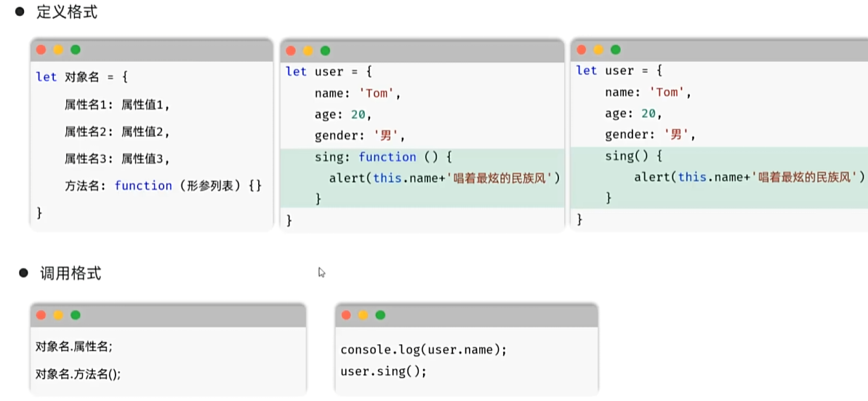The width and height of the screenshot is (868, 401).
Task: Click yellow dot of '对象名.属性名' window
Action: [x=58, y=315]
